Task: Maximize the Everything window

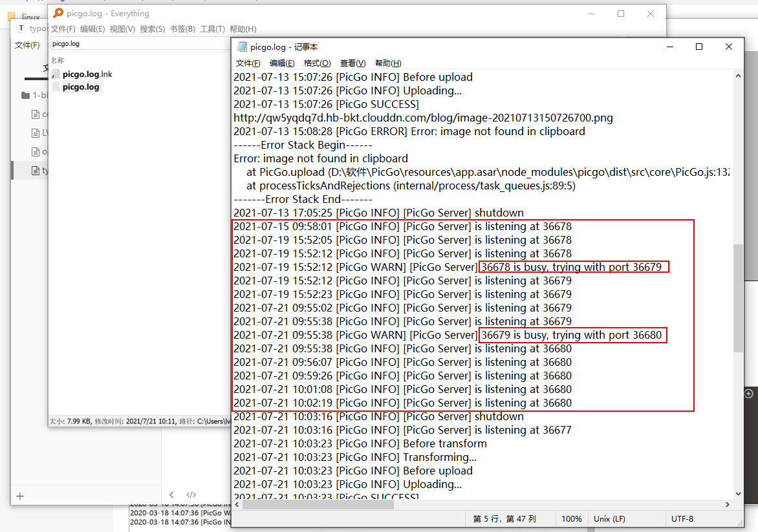Action: point(621,14)
